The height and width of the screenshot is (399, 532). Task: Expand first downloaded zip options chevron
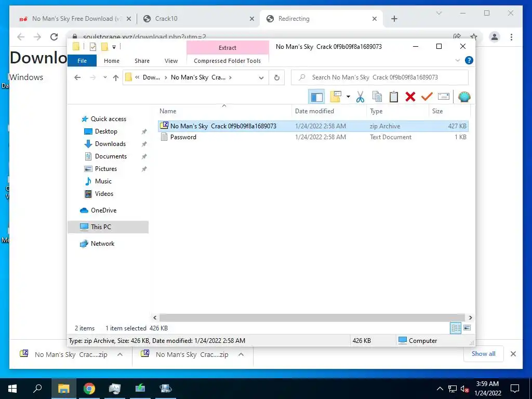tap(120, 354)
